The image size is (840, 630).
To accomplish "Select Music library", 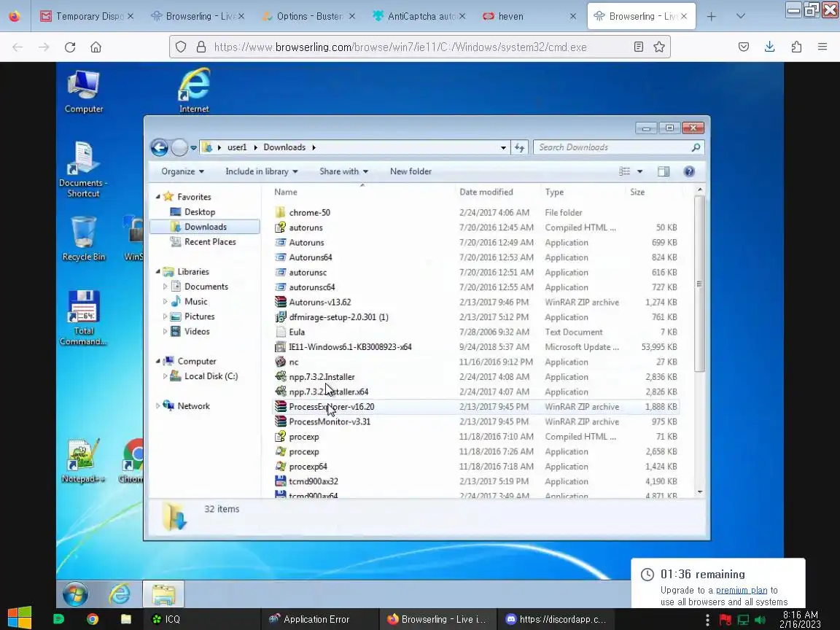I will (x=195, y=302).
